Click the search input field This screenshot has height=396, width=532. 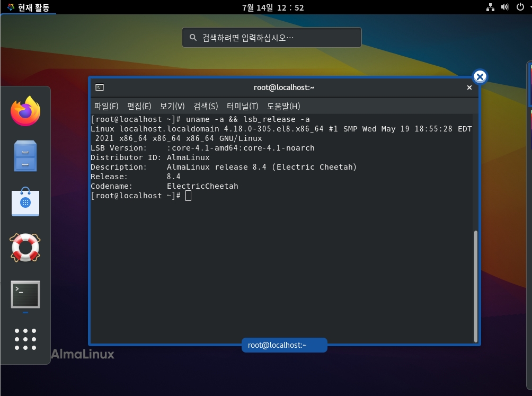click(271, 37)
